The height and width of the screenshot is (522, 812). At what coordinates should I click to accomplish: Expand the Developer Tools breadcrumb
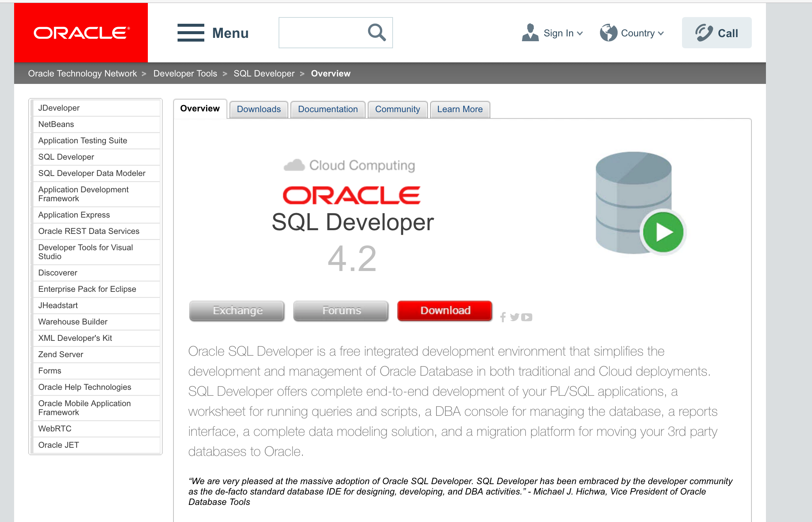pyautogui.click(x=185, y=73)
